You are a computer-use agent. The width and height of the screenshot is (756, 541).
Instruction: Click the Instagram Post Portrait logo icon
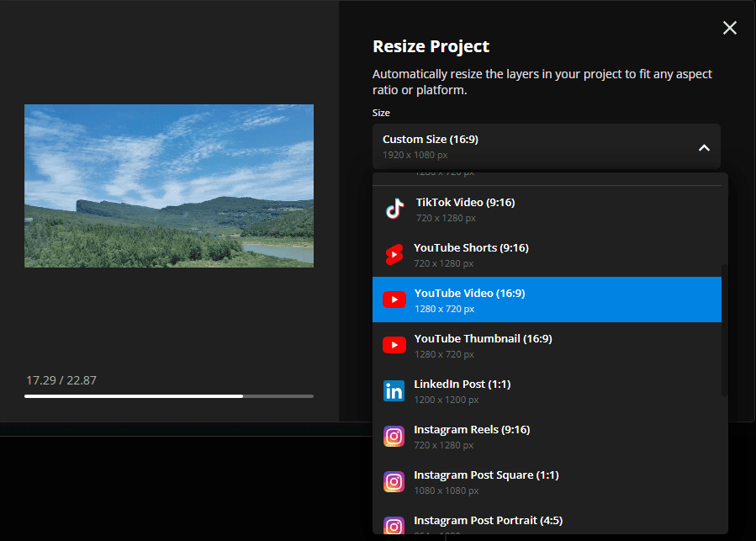pyautogui.click(x=394, y=525)
